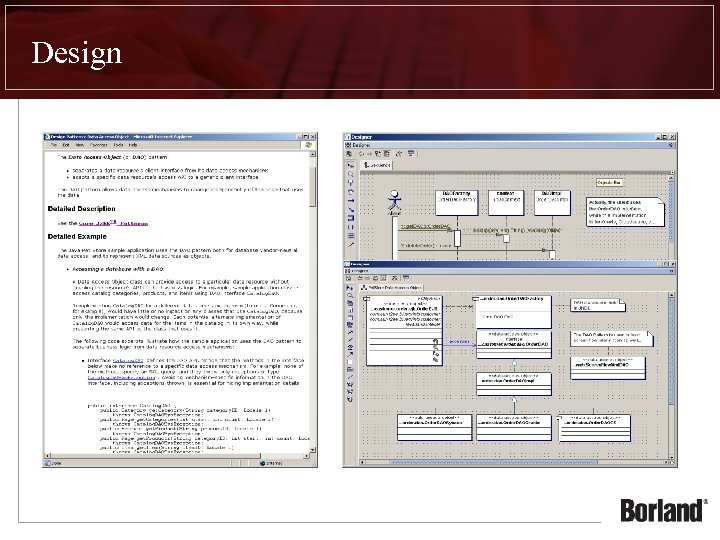Select the DAOImpl object box

(x=552, y=202)
